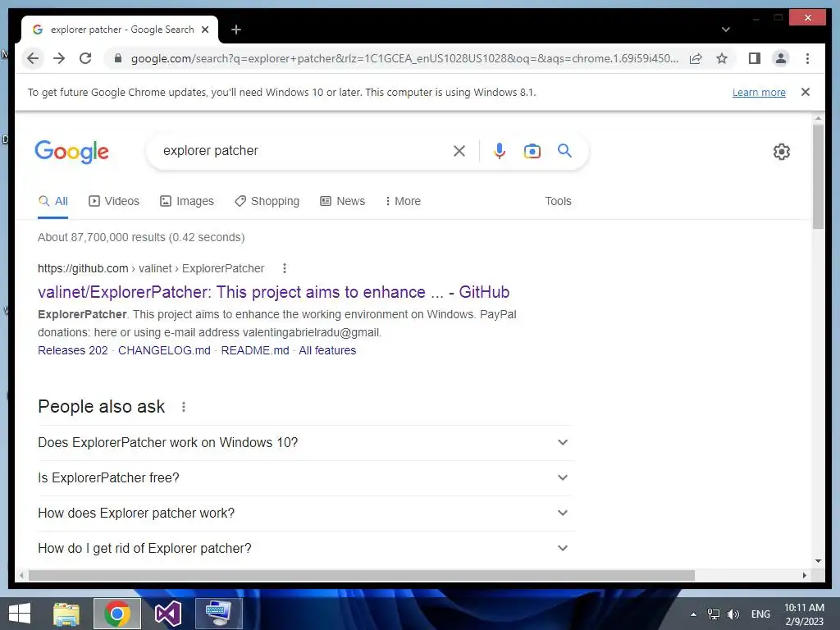
Task: Go to the Google homepage logo
Action: tap(72, 152)
